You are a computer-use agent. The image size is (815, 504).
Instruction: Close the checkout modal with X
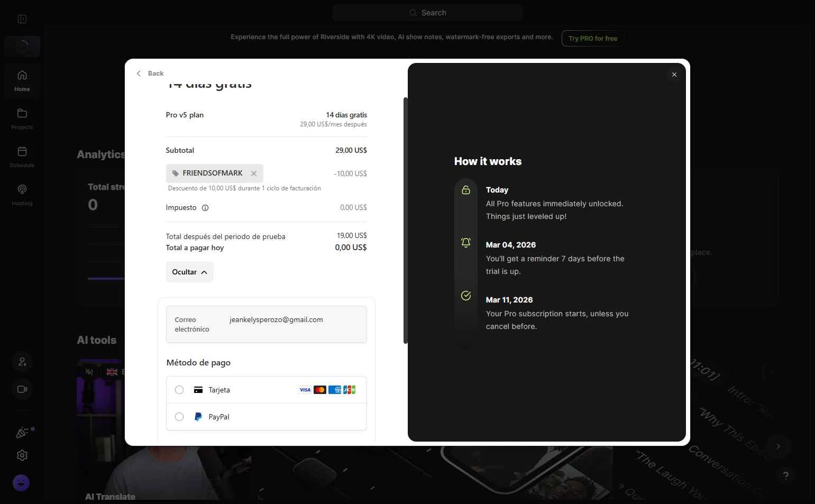point(674,75)
